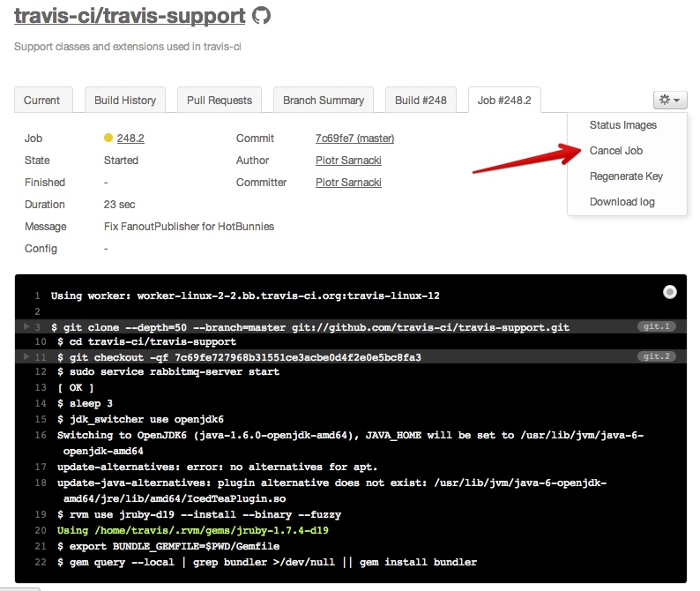Click the '23 sec' duration value
Viewport: 700px width, 591px height.
coord(119,204)
